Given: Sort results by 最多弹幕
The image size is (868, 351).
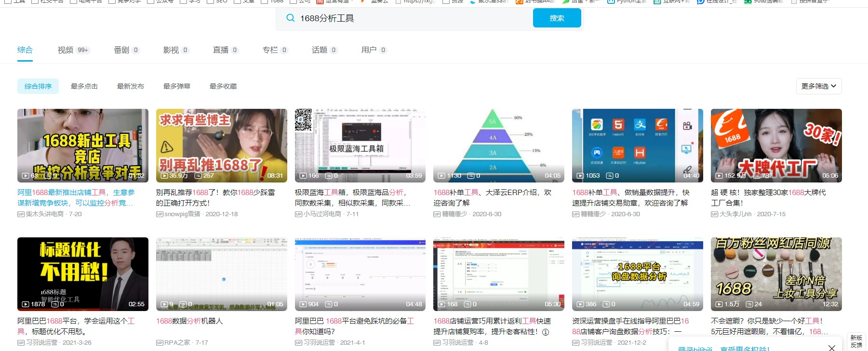Looking at the screenshot, I should (x=177, y=86).
